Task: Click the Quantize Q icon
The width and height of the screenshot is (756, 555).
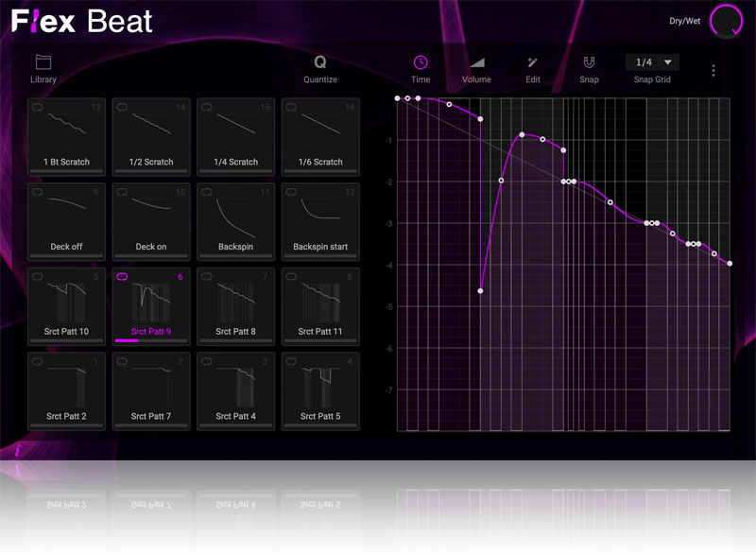Action: (x=320, y=62)
